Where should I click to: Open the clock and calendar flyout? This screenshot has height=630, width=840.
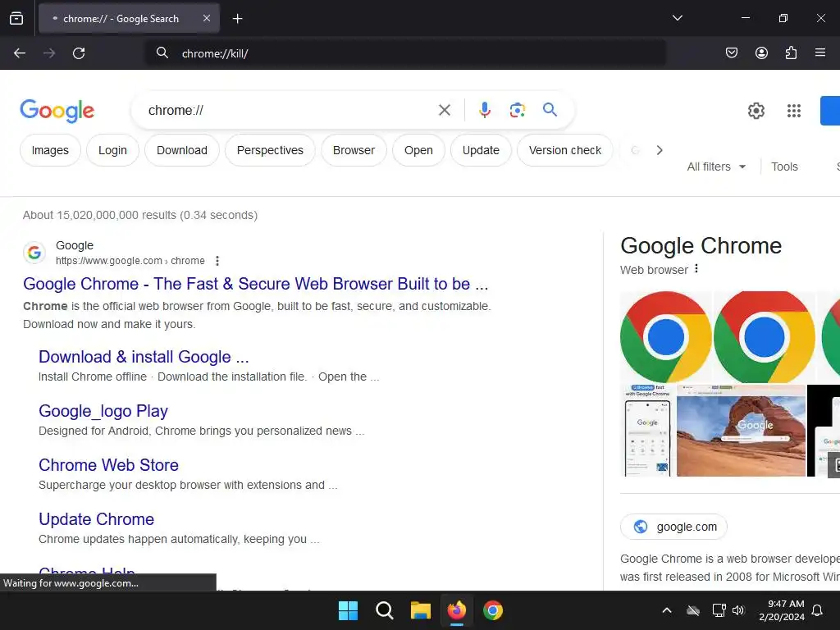click(782, 610)
